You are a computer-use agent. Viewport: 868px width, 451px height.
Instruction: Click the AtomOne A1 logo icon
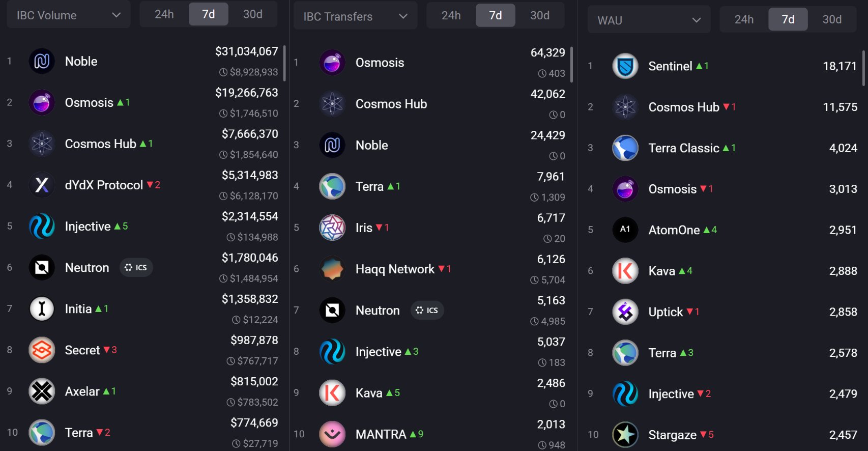(x=625, y=230)
